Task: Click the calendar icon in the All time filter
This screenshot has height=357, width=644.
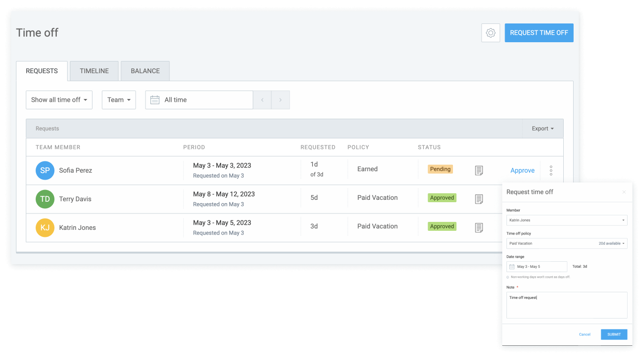Action: pos(155,99)
